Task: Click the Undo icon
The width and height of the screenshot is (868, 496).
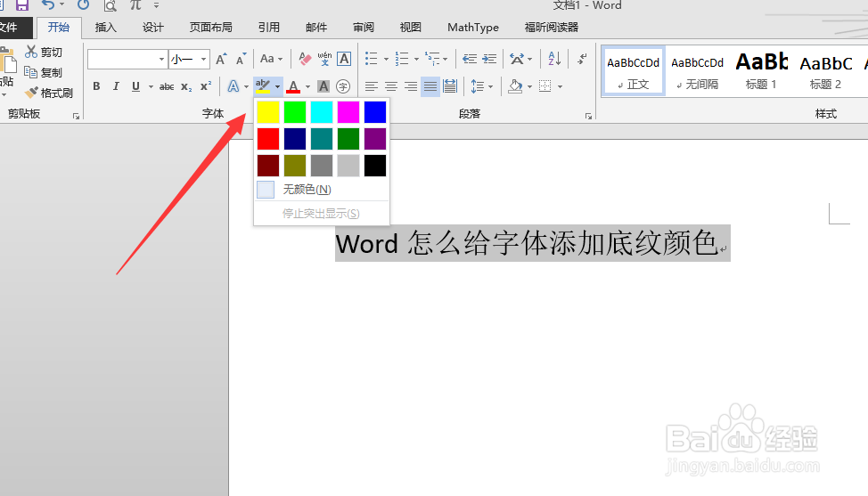Action: (x=49, y=5)
